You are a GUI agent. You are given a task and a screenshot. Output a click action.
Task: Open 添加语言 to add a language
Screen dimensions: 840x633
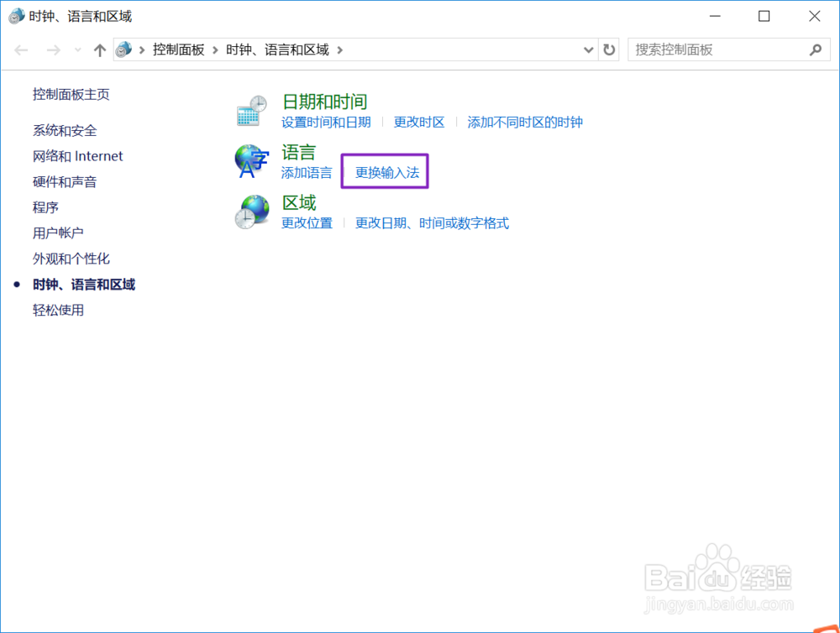[x=307, y=173]
